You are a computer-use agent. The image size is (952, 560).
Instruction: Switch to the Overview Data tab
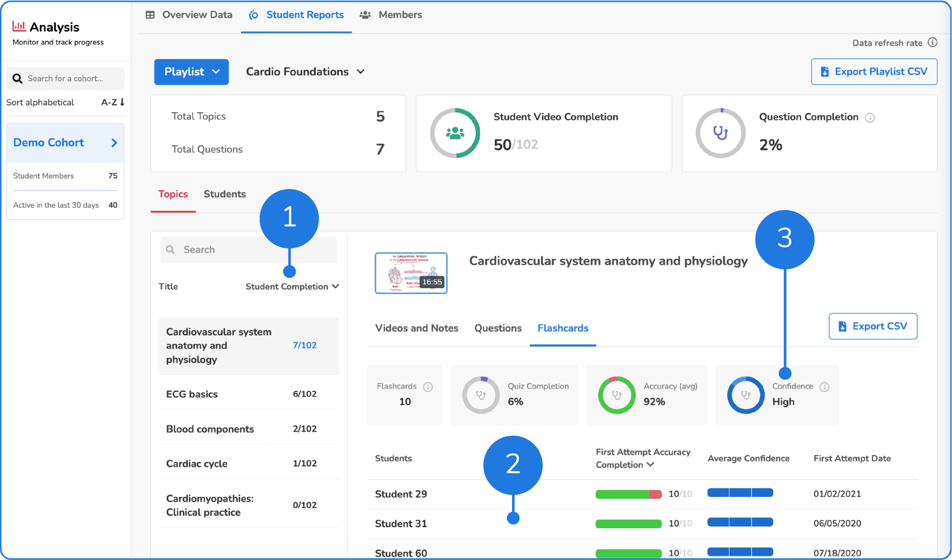pos(189,15)
